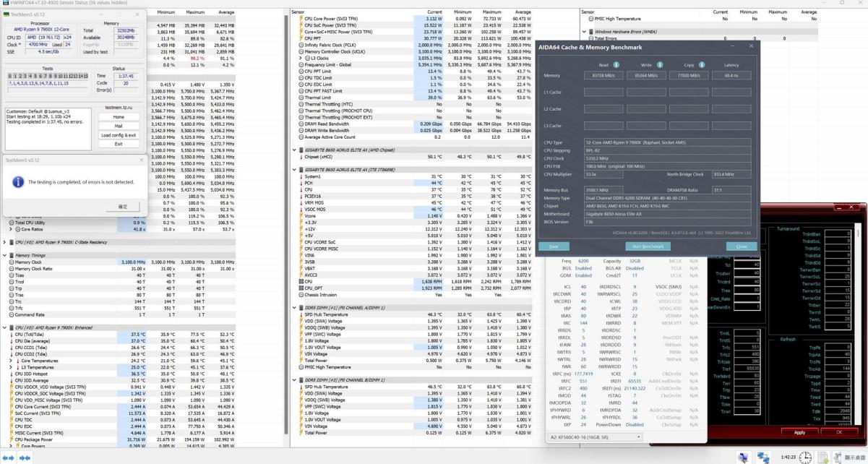Click OK in the red timings window

[x=838, y=432]
